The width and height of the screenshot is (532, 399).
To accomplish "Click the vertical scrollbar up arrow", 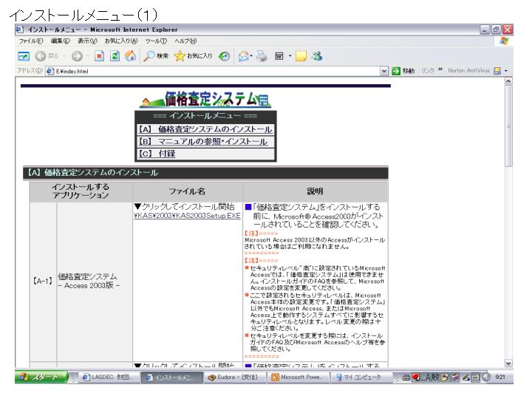I will point(508,81).
